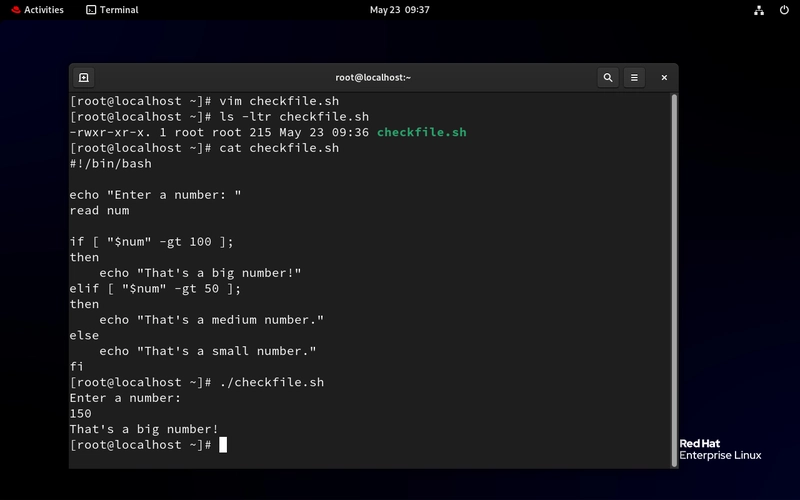Click the output line "That's a big number!"
This screenshot has height=500, width=800.
tap(144, 430)
